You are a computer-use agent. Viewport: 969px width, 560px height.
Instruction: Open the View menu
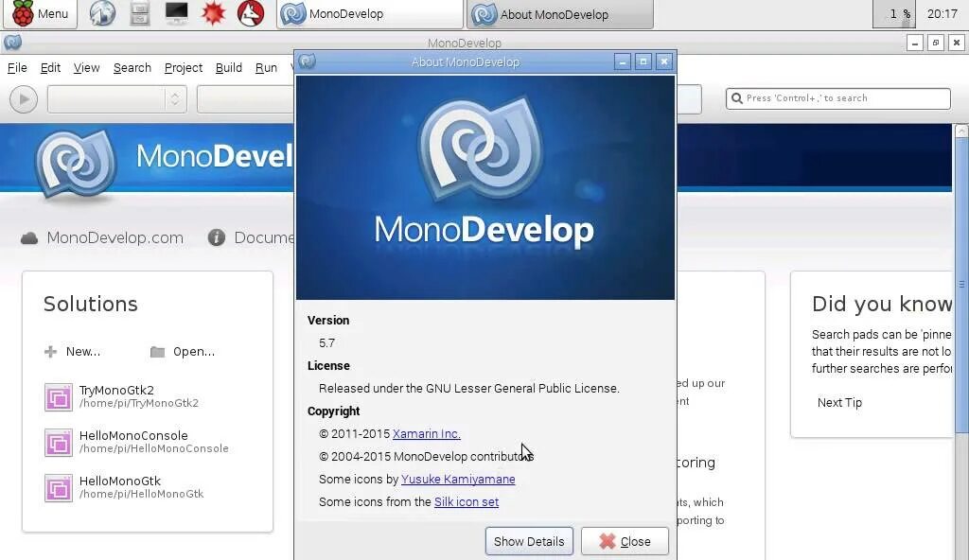pyautogui.click(x=86, y=67)
